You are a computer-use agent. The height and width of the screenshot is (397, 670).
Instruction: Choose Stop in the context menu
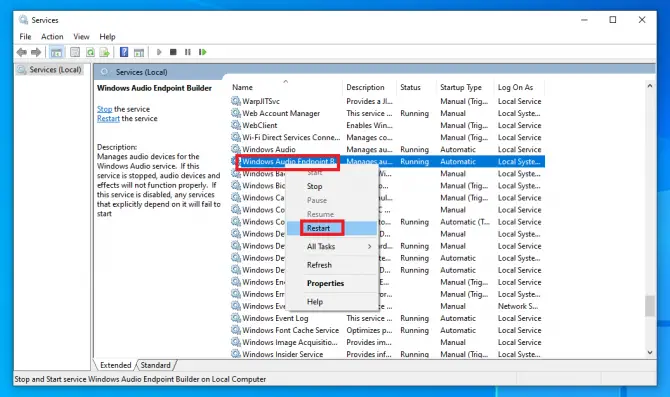[332, 186]
